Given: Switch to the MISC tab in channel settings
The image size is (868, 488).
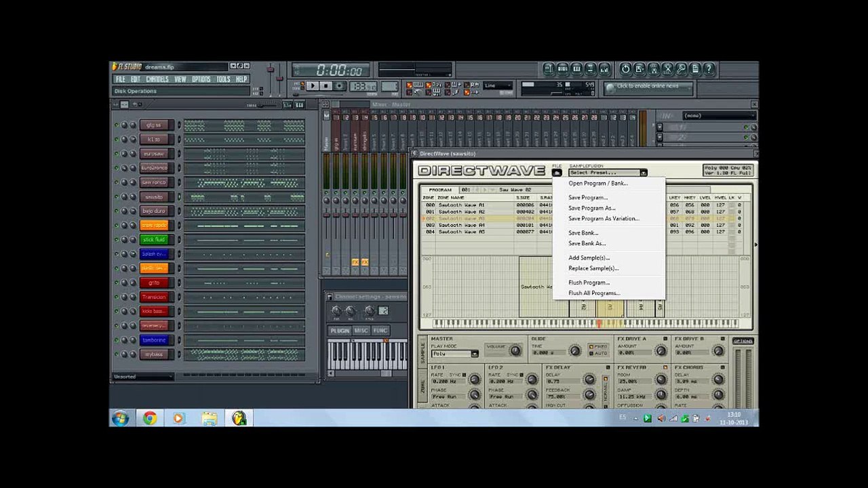Looking at the screenshot, I should (361, 331).
